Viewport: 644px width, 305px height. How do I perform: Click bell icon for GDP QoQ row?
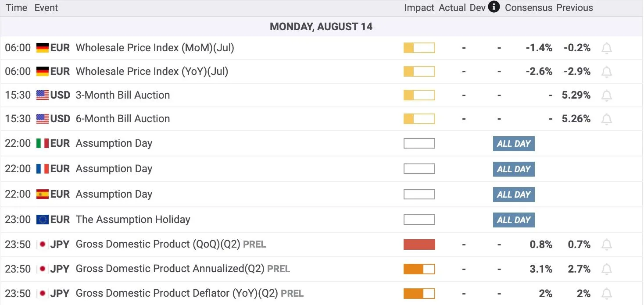606,245
